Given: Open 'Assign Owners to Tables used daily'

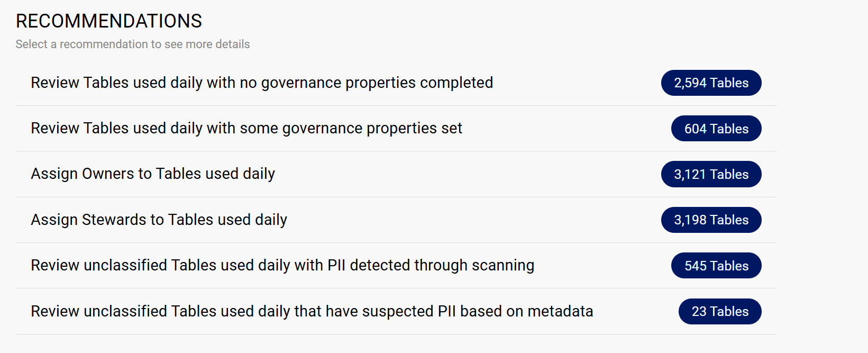Looking at the screenshot, I should [152, 174].
